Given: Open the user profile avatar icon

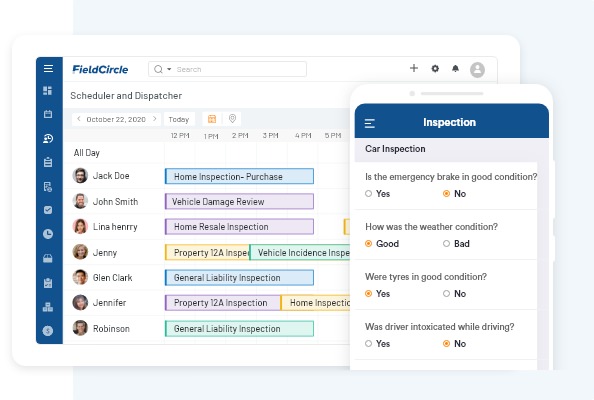Looking at the screenshot, I should [x=477, y=70].
